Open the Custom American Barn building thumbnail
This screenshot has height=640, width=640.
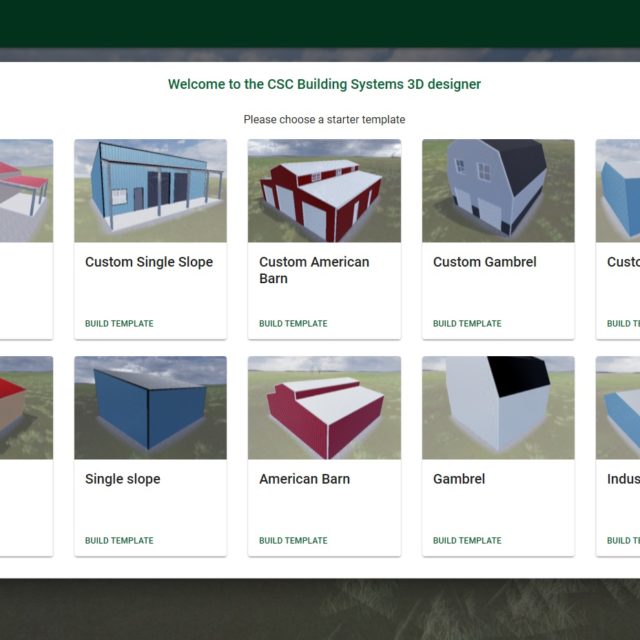coord(324,191)
